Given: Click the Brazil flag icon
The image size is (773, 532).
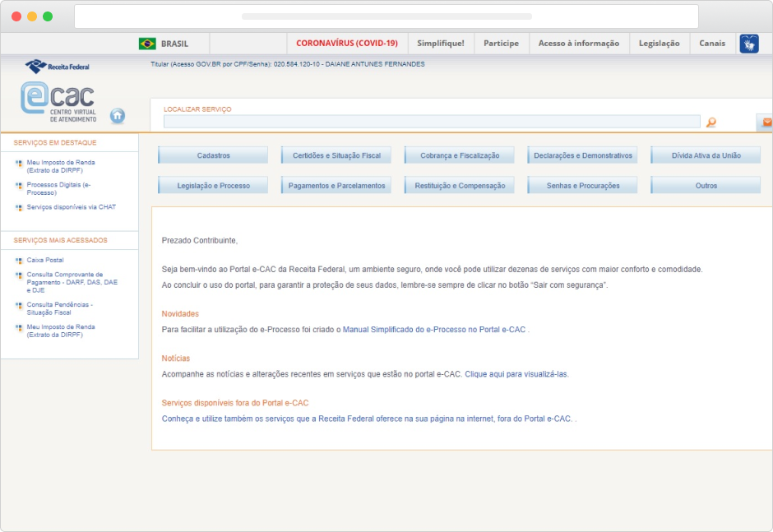Looking at the screenshot, I should point(147,44).
